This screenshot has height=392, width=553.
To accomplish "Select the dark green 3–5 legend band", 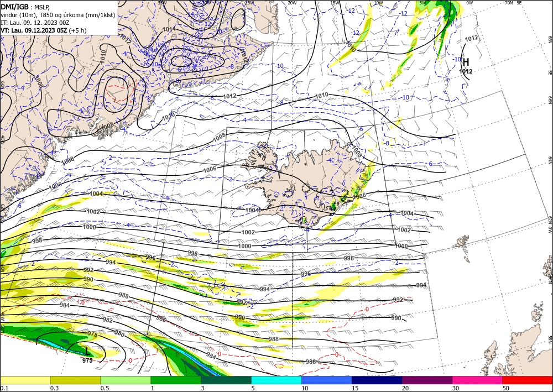I will 226,380.
